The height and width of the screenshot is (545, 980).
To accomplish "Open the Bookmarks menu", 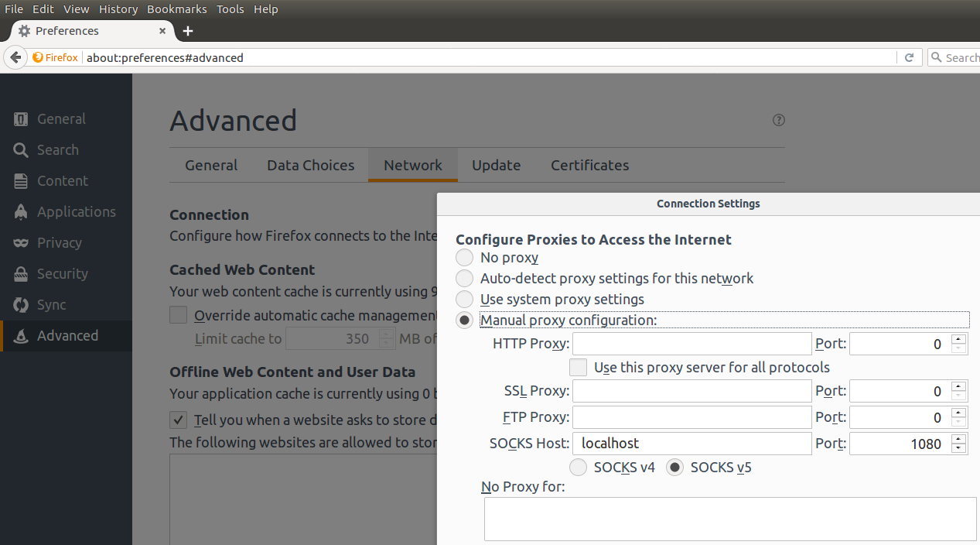I will coord(176,9).
